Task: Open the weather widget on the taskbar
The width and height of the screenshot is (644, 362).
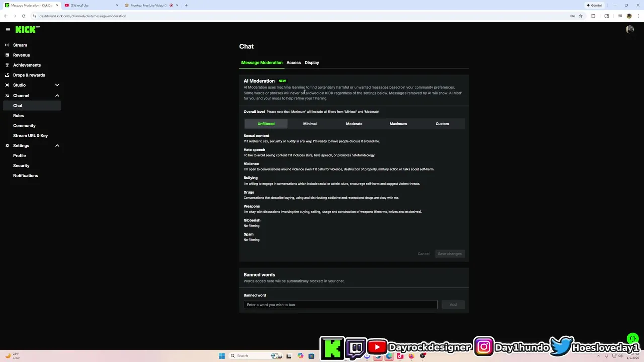Action: click(13, 356)
